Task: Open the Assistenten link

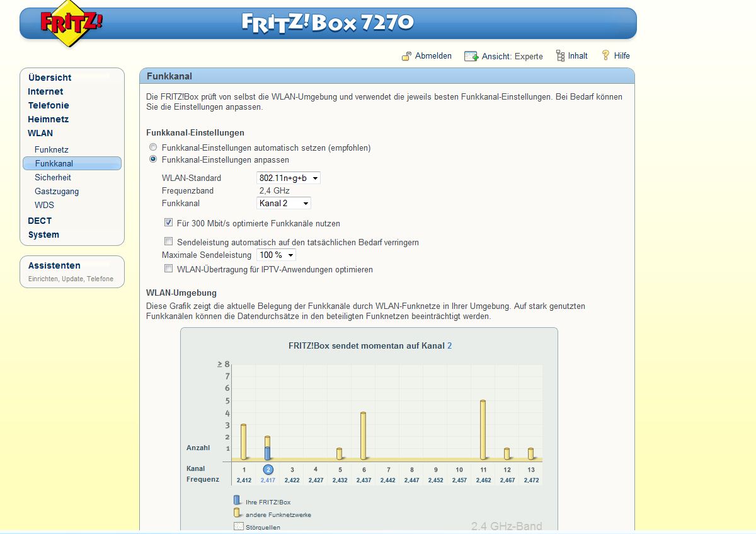Action: pos(54,265)
